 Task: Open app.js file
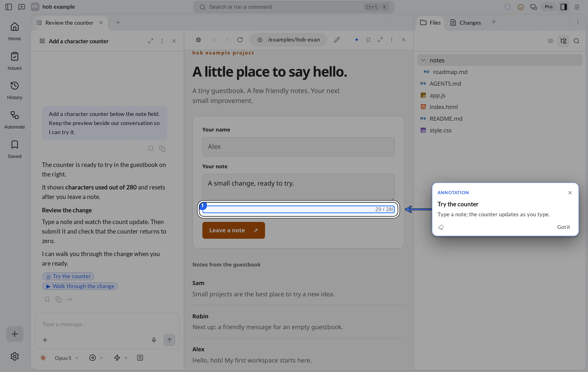click(437, 95)
